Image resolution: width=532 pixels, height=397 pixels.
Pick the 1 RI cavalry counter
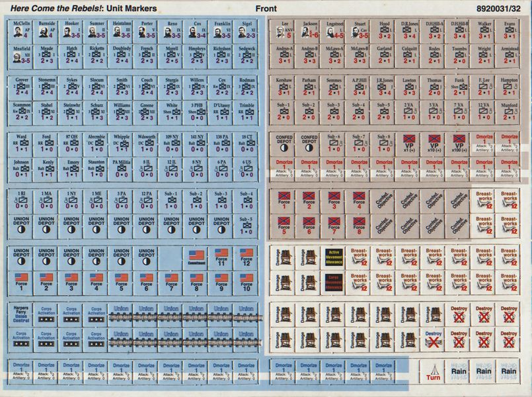21,200
